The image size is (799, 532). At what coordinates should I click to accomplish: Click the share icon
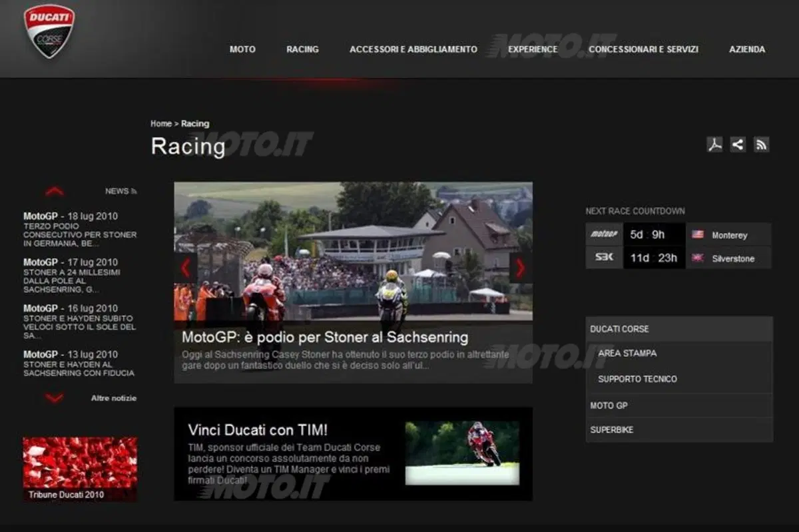(x=738, y=144)
